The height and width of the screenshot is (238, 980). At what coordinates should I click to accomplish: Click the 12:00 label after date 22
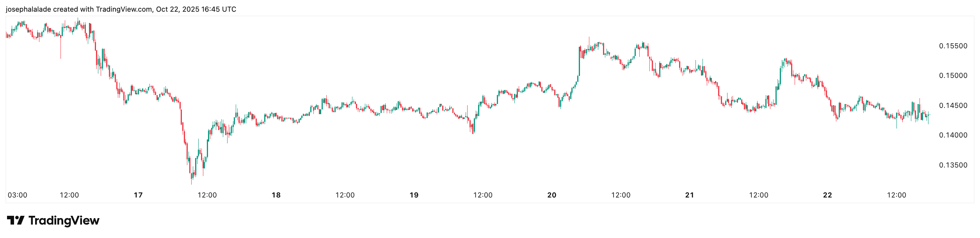pos(896,195)
